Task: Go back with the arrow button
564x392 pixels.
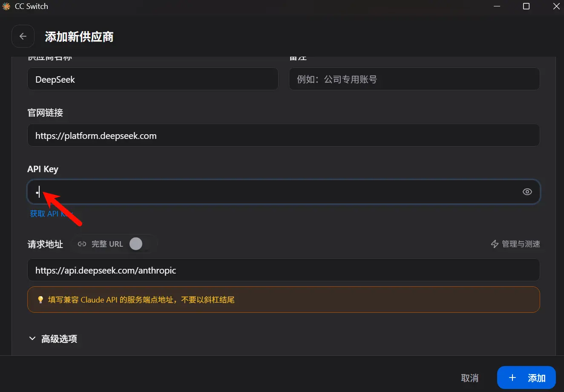Action: [x=23, y=37]
